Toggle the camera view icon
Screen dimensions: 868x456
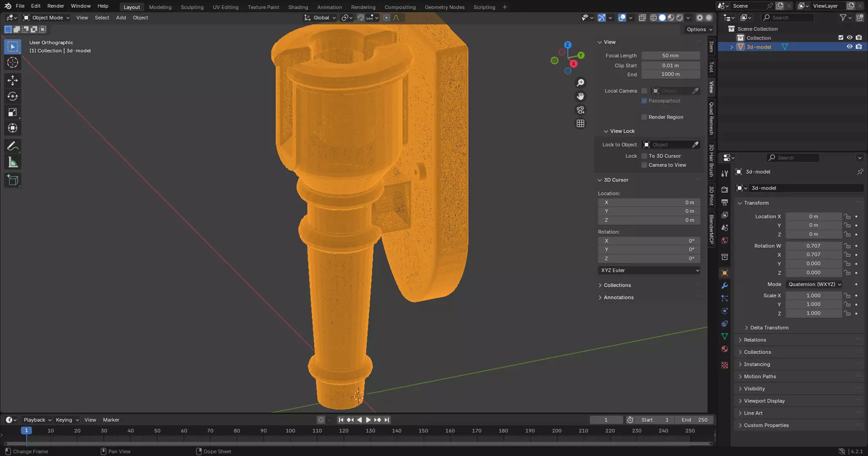coord(580,110)
